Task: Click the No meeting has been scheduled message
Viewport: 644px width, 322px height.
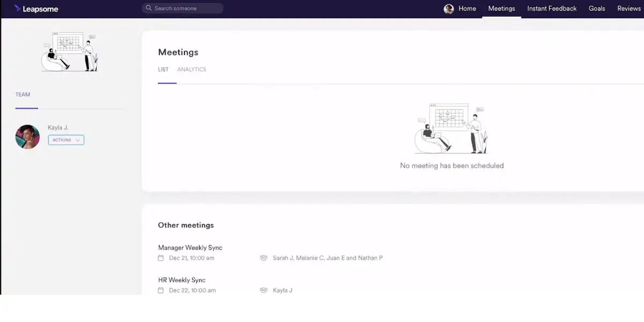Action: click(x=452, y=166)
